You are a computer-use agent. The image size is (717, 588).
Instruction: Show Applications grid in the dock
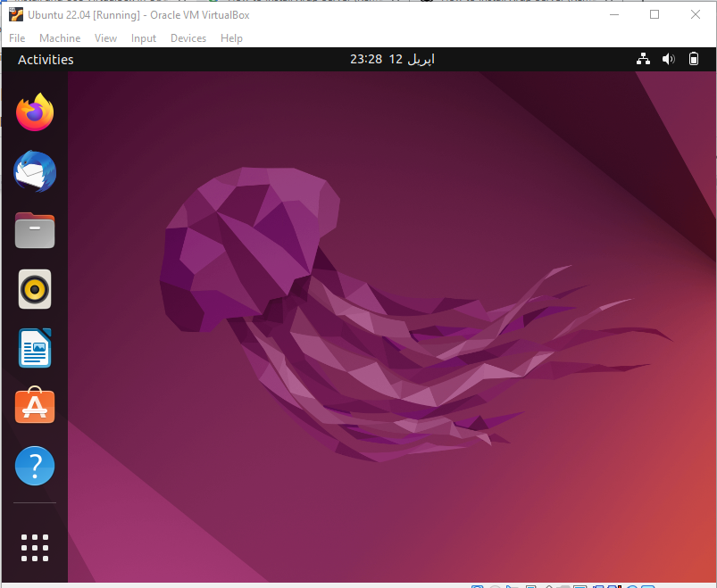pyautogui.click(x=35, y=547)
